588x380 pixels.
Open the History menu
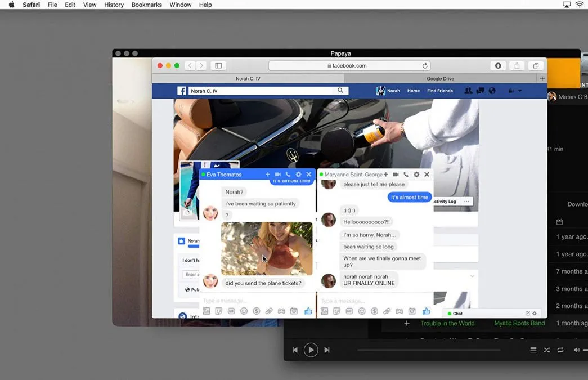tap(114, 5)
